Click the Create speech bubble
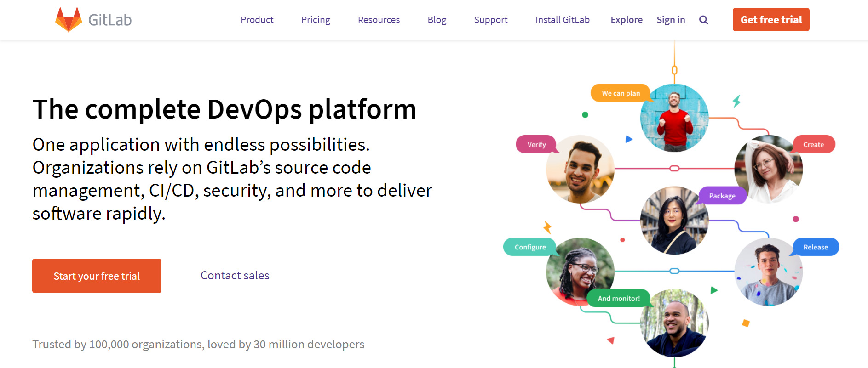Screen dimensions: 868x368 (x=813, y=144)
